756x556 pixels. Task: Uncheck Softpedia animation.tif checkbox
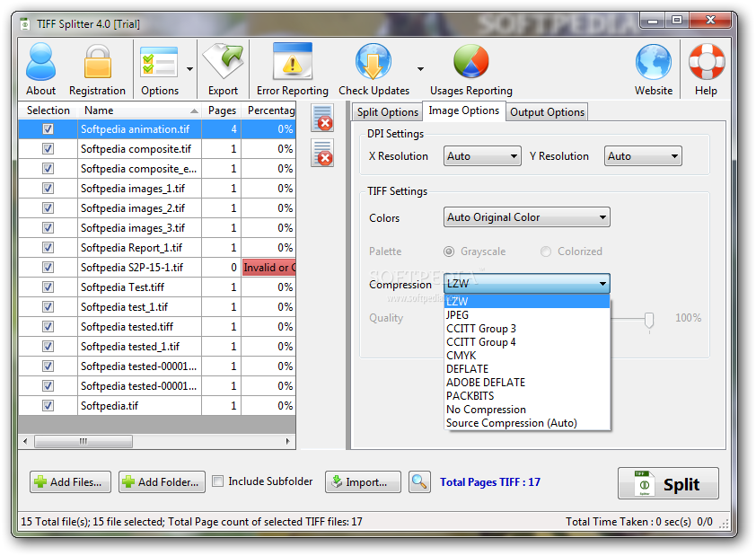pos(48,129)
